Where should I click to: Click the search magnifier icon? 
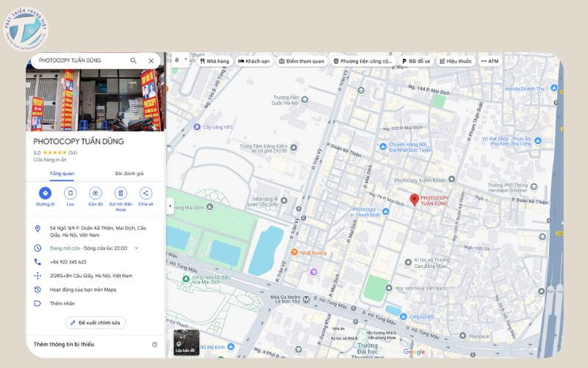click(x=133, y=60)
